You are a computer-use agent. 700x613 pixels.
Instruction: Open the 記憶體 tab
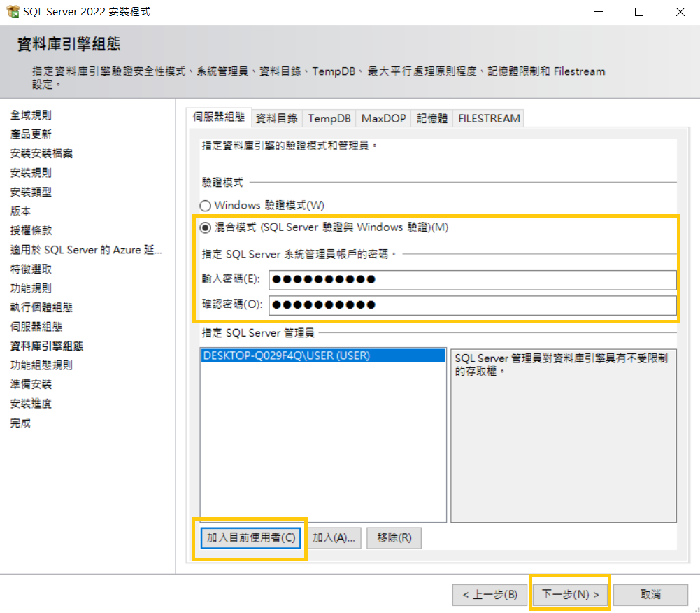click(431, 118)
